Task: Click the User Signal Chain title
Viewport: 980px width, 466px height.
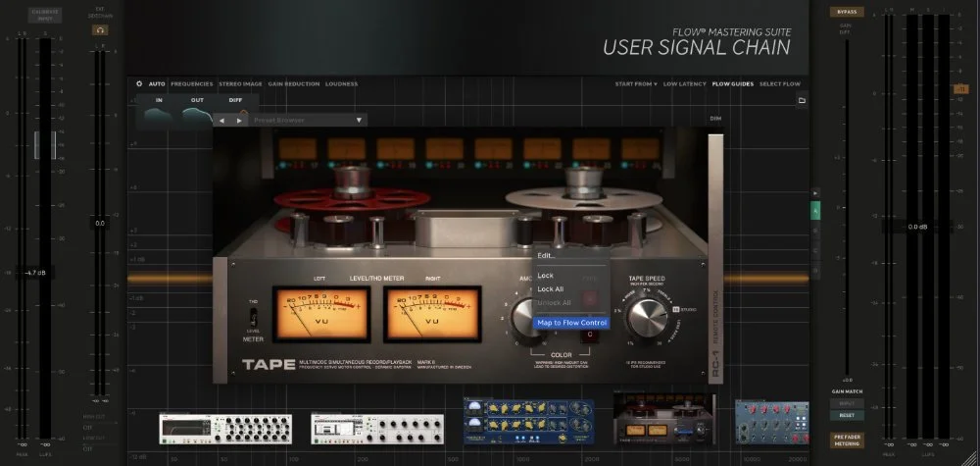Action: (x=696, y=47)
